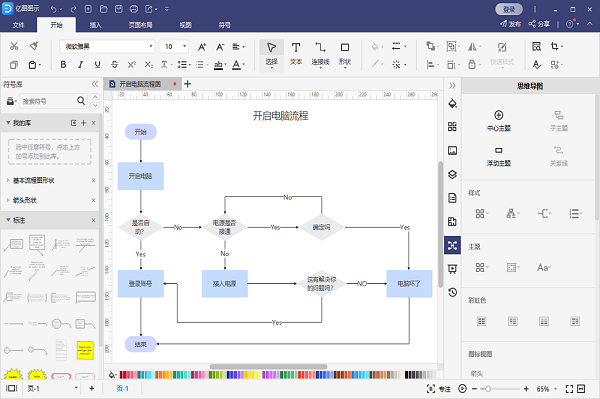Click the line style icon

pyautogui.click(x=396, y=46)
